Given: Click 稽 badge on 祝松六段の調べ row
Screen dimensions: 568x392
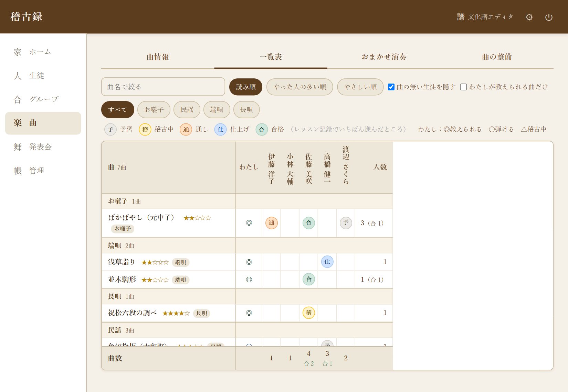Looking at the screenshot, I should tap(309, 313).
